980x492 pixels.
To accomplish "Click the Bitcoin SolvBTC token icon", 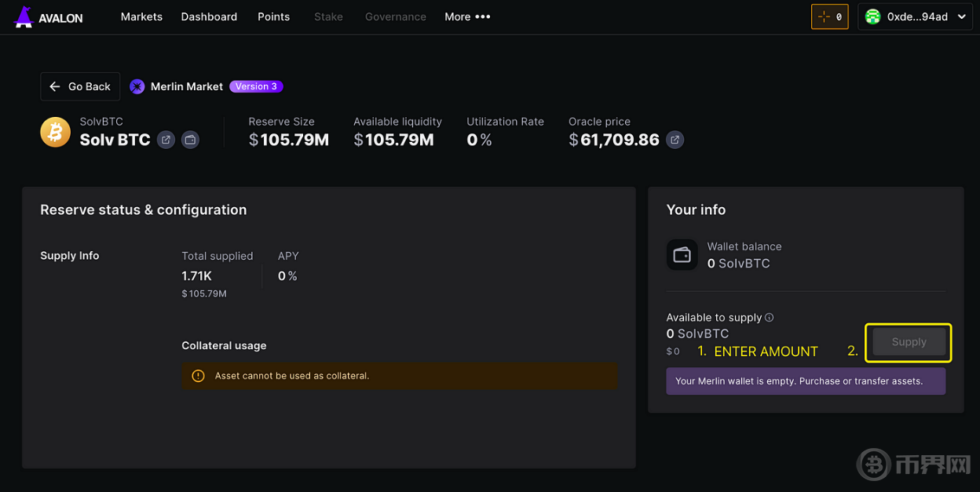I will pyautogui.click(x=55, y=132).
